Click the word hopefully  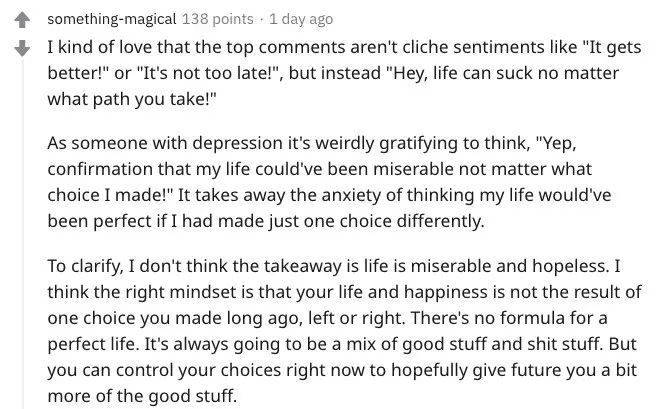point(429,371)
